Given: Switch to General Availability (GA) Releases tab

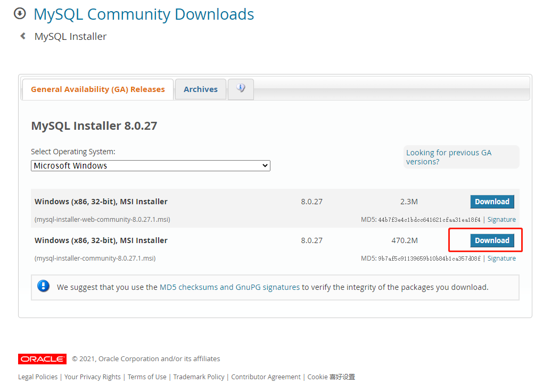Looking at the screenshot, I should tap(97, 89).
